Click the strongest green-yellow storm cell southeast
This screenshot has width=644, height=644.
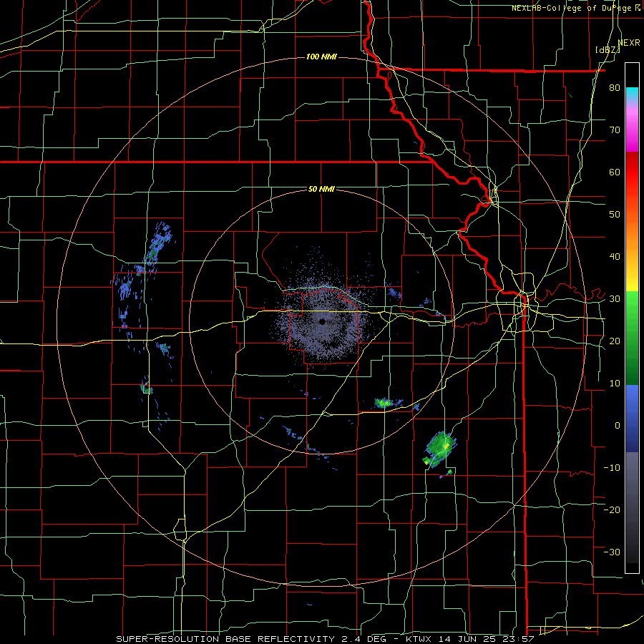tap(441, 448)
